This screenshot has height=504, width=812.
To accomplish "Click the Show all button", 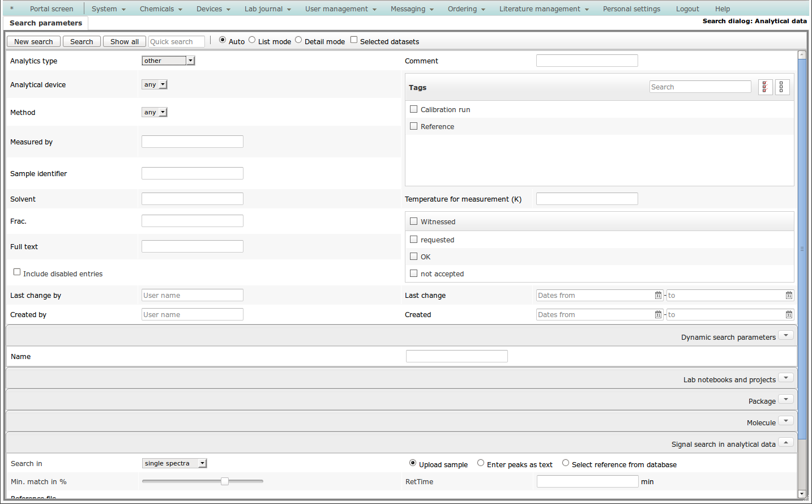I will (124, 42).
